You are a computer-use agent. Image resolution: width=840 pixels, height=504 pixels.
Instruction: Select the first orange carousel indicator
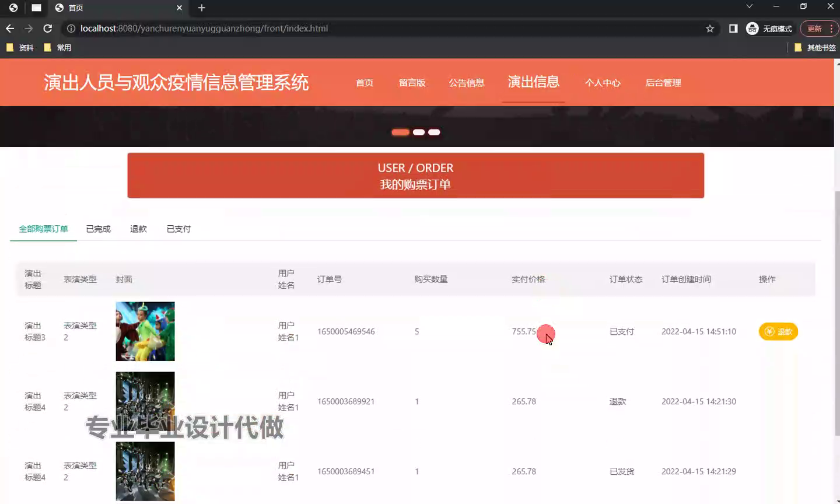click(400, 132)
